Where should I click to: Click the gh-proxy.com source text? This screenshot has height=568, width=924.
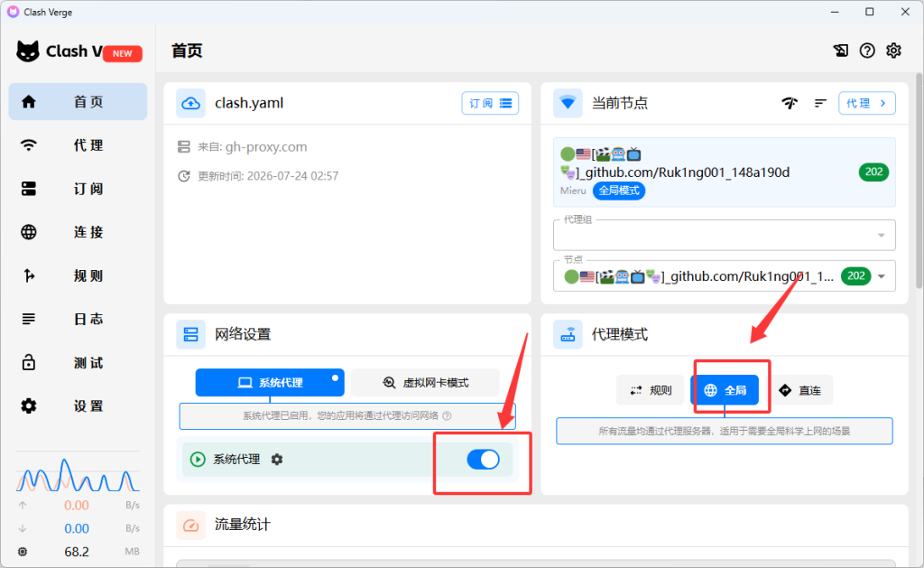[x=266, y=147]
